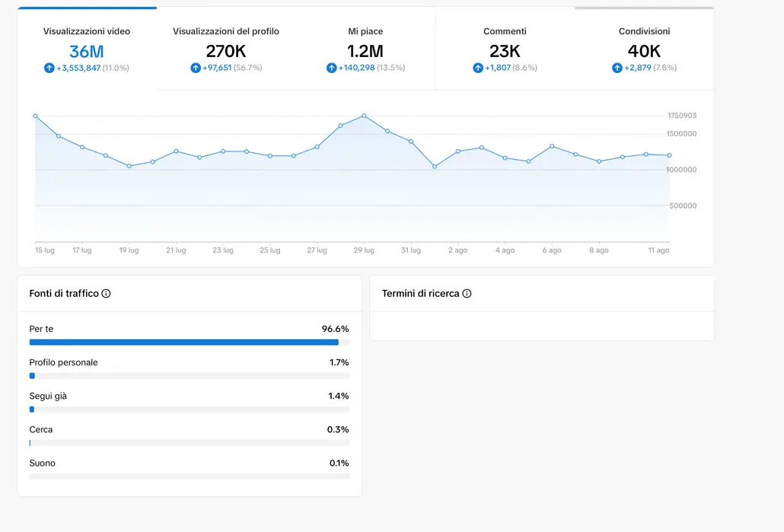784x532 pixels.
Task: Click the Segui già traffic bar
Action: coord(190,409)
